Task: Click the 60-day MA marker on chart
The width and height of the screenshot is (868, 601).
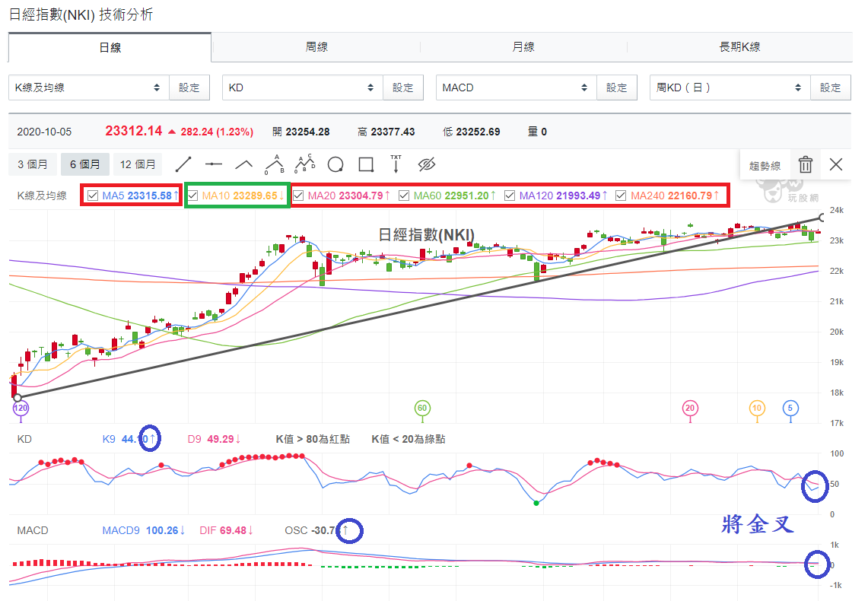Action: coord(422,409)
